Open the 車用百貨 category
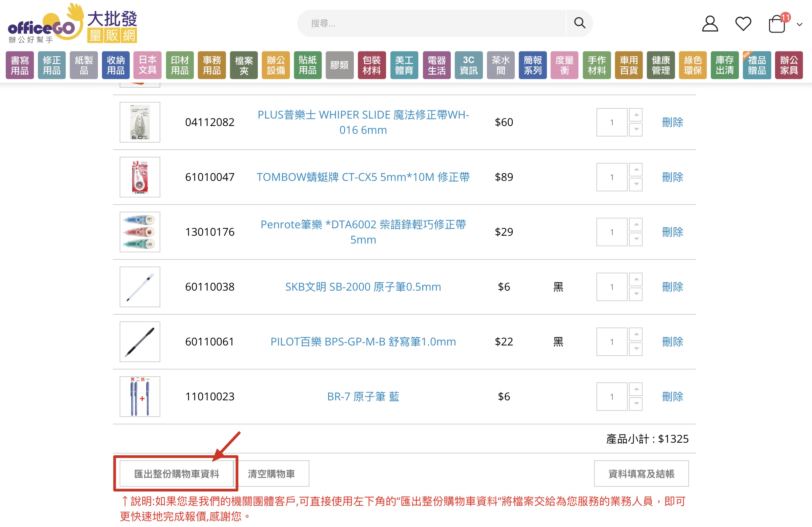The width and height of the screenshot is (812, 527). (629, 65)
